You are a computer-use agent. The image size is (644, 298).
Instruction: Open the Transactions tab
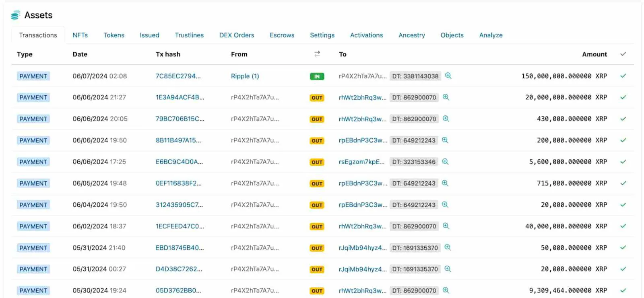click(38, 35)
